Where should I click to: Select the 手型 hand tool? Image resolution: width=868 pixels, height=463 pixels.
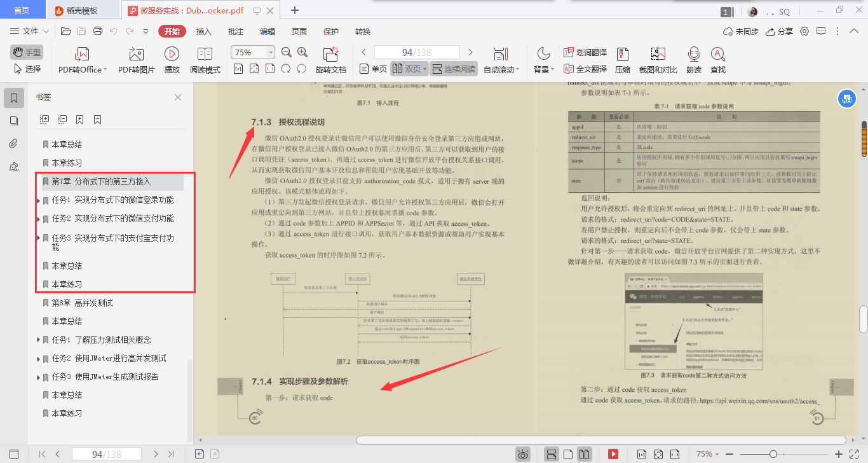pos(27,52)
